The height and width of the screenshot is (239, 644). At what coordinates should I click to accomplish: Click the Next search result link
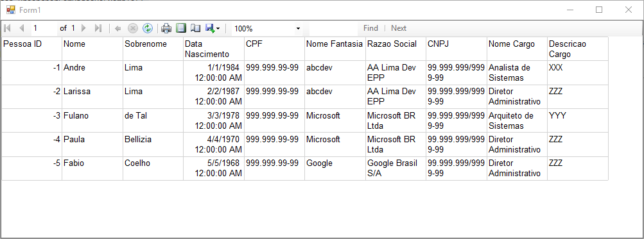[x=398, y=28]
